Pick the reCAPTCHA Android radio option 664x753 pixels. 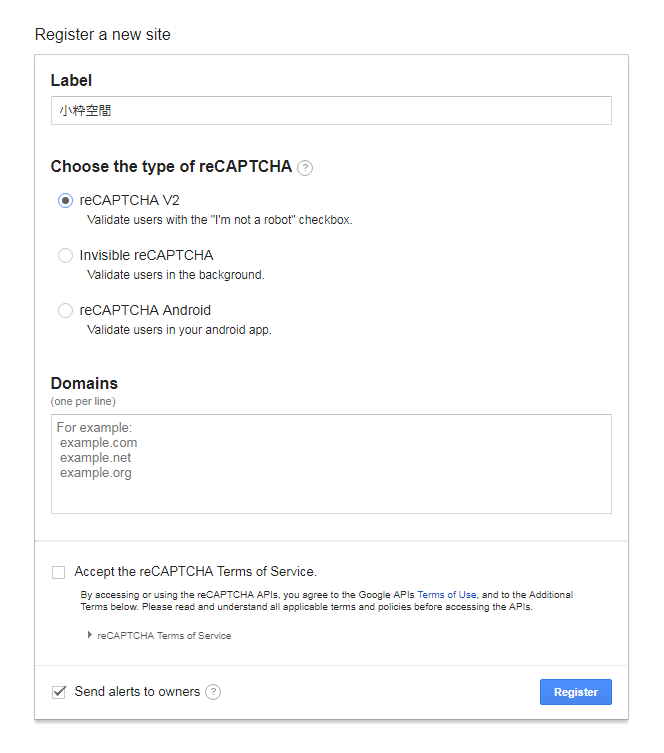tap(66, 310)
